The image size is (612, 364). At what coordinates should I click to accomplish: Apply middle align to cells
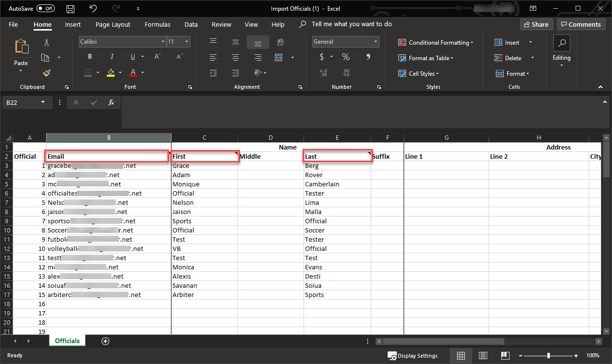point(236,42)
